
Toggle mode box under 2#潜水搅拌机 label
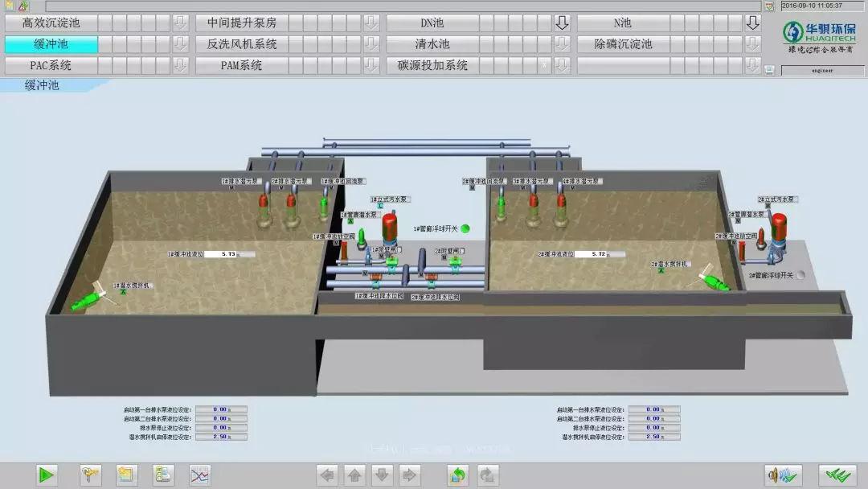(661, 270)
